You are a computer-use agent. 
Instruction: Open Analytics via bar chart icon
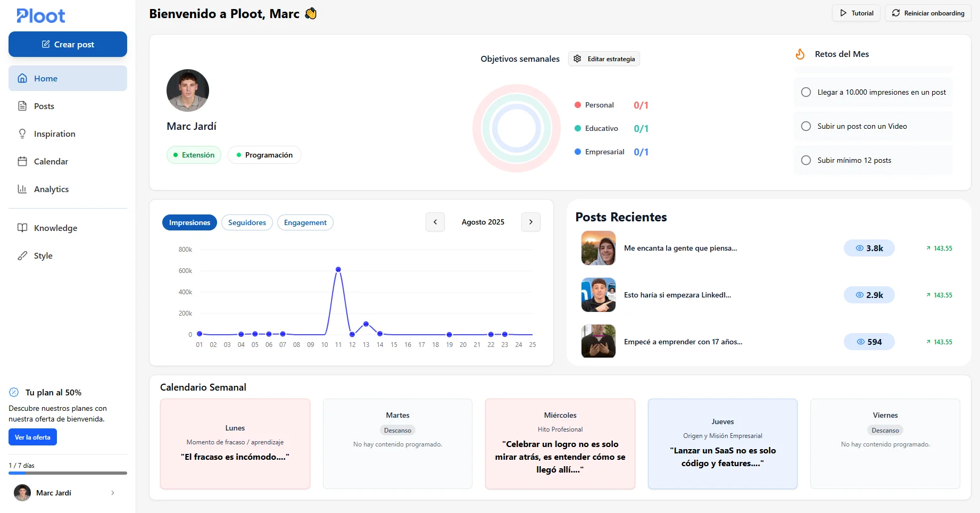point(22,189)
